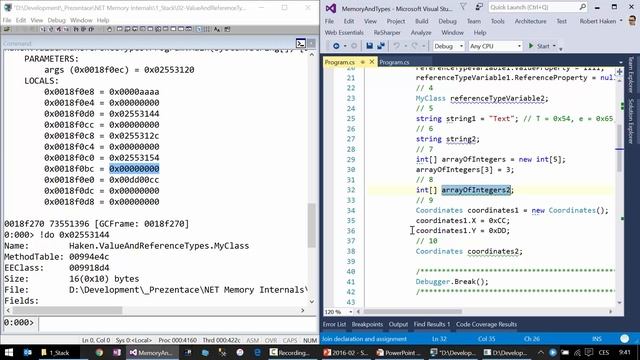Open Outlook from the taskbar

click(27, 352)
